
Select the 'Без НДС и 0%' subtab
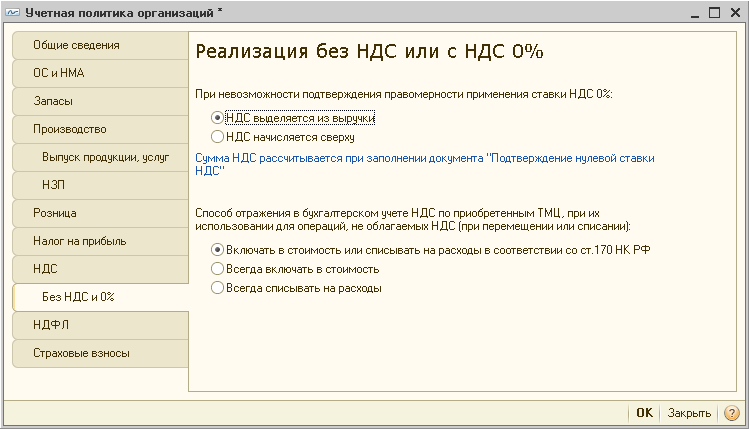coord(100,297)
